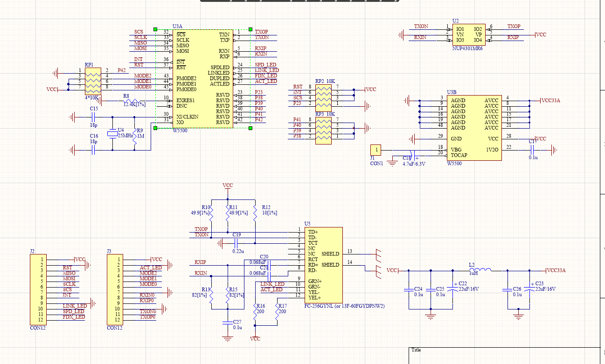Select the EXRES1 pin name on U3A
Image resolution: width=605 pixels, height=364 pixels.
(x=186, y=100)
